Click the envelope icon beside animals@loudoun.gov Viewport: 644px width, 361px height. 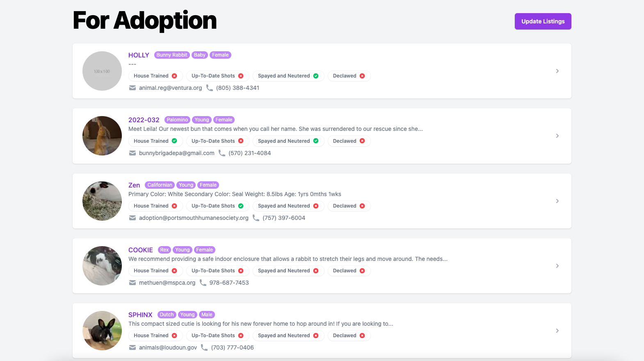click(x=132, y=347)
